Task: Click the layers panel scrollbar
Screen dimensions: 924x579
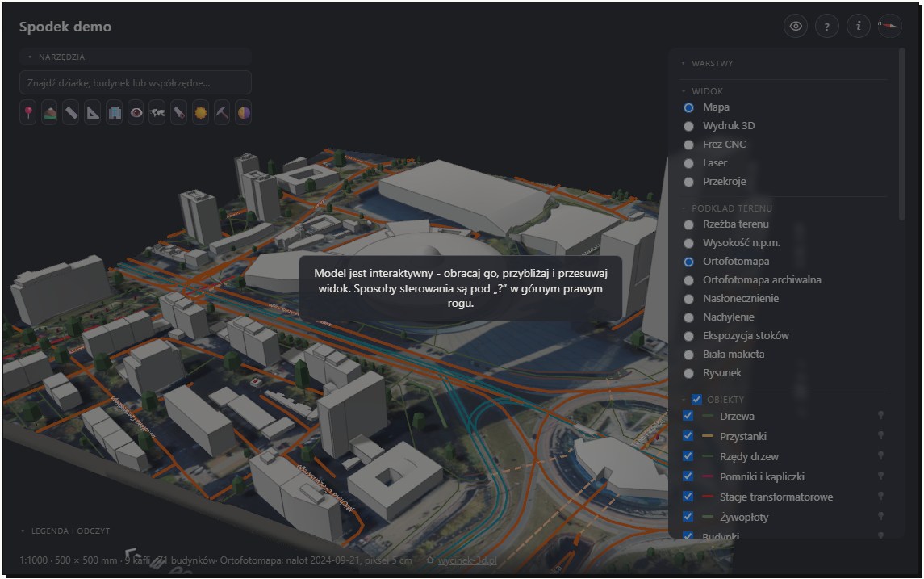Action: pos(901,134)
